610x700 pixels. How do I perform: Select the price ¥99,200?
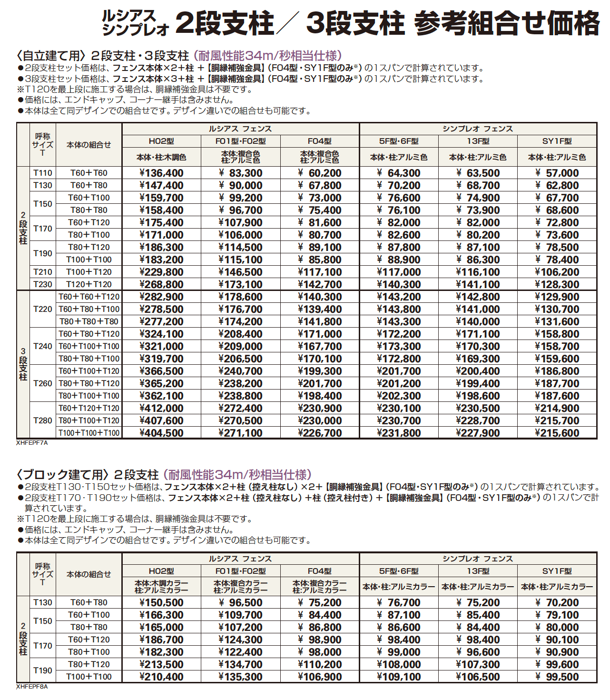tap(240, 198)
